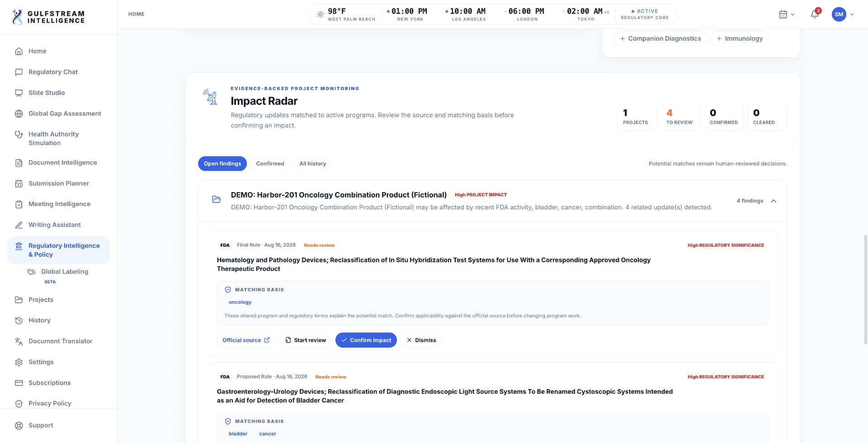Switch to the All history tab
The height and width of the screenshot is (443, 868).
click(312, 164)
